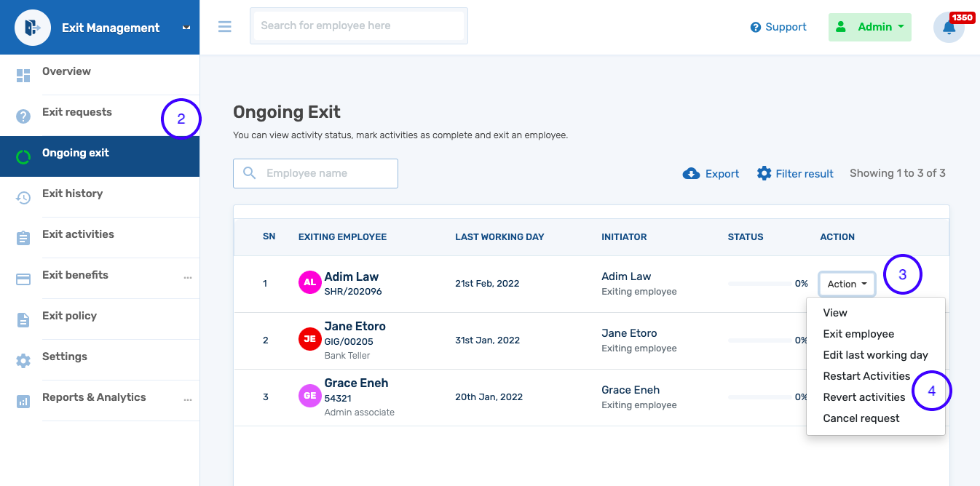Screen dimensions: 980x486
Task: Click the GE avatar for Grace Eneh
Action: tap(310, 396)
